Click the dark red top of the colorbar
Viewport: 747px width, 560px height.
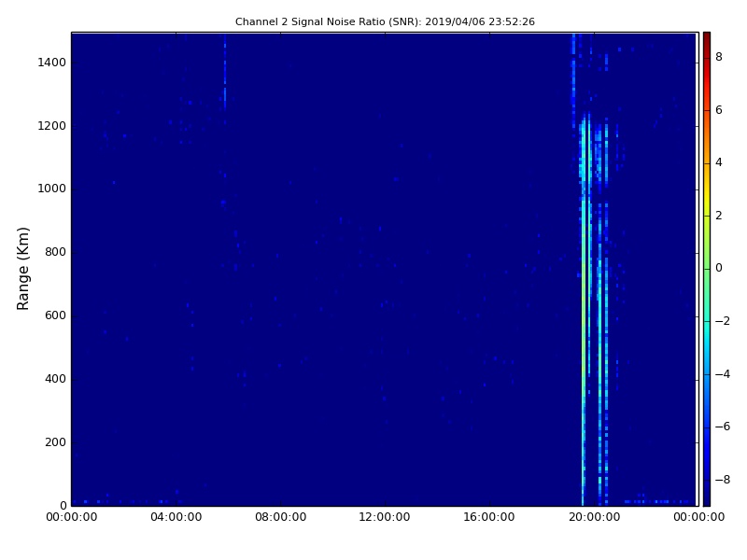point(706,35)
